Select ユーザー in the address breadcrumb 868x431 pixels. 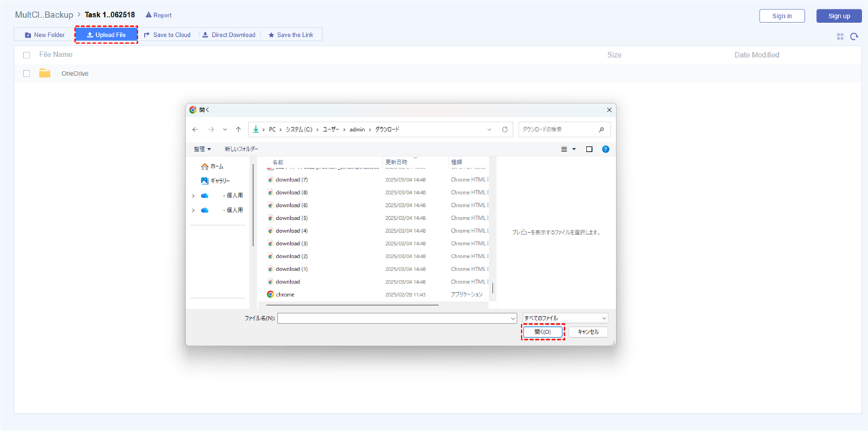point(332,129)
